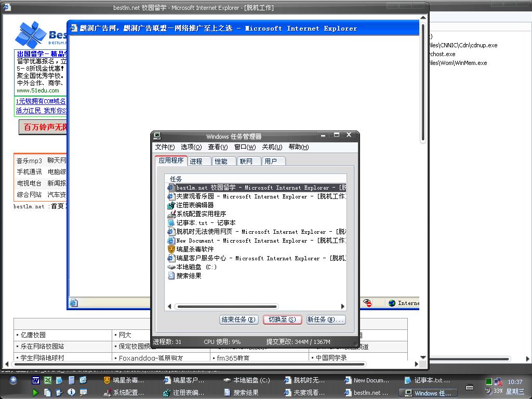Click the Task Manager title bar icon

[x=157, y=136]
